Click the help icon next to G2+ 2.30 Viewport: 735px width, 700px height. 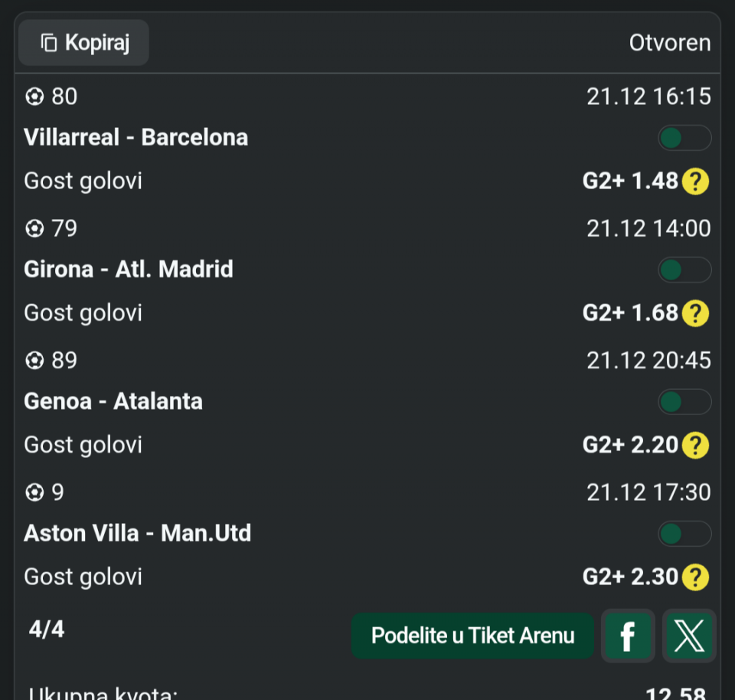[x=695, y=577]
